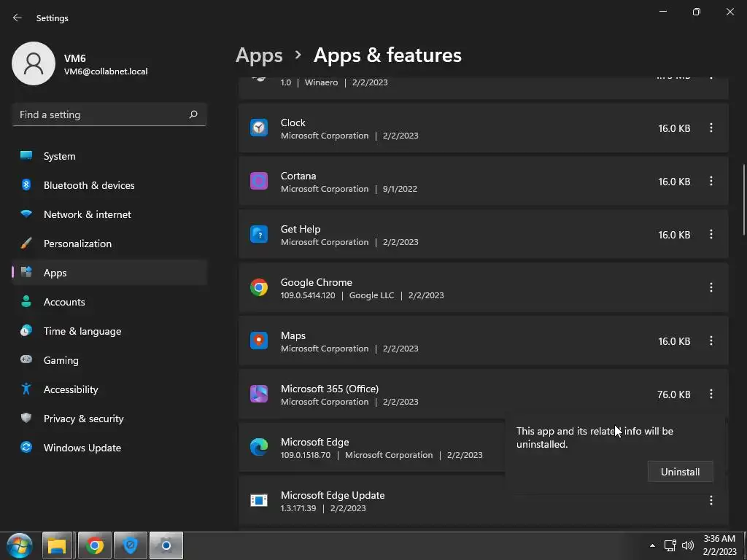The image size is (747, 560).
Task: Click the Get Help app icon
Action: point(259,234)
